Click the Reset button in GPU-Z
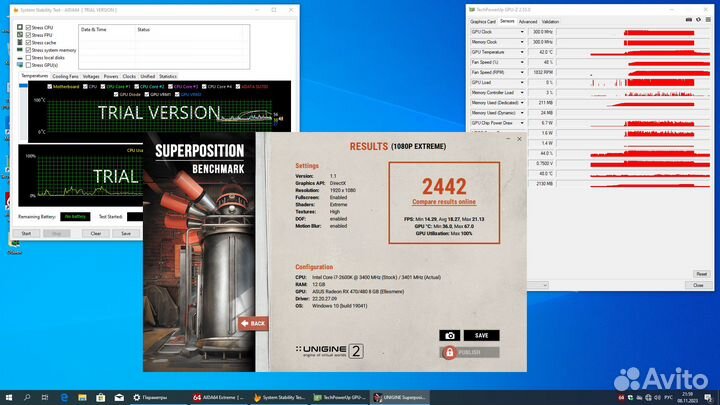720x405 pixels. tap(701, 274)
